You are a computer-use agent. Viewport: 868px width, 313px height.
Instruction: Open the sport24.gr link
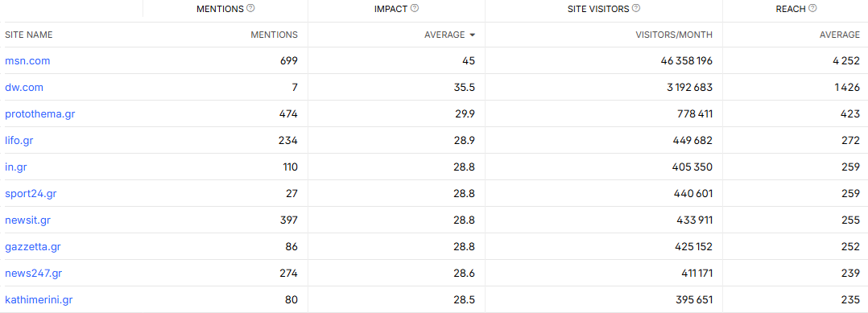click(x=31, y=194)
